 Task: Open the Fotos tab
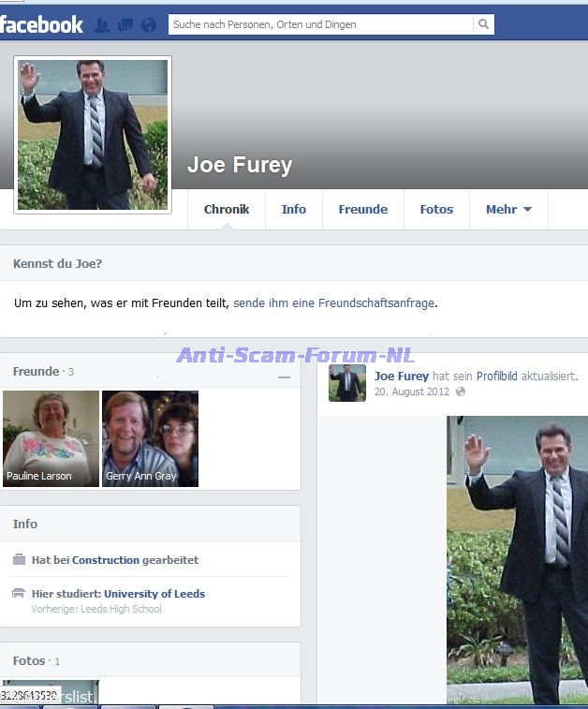pos(436,210)
